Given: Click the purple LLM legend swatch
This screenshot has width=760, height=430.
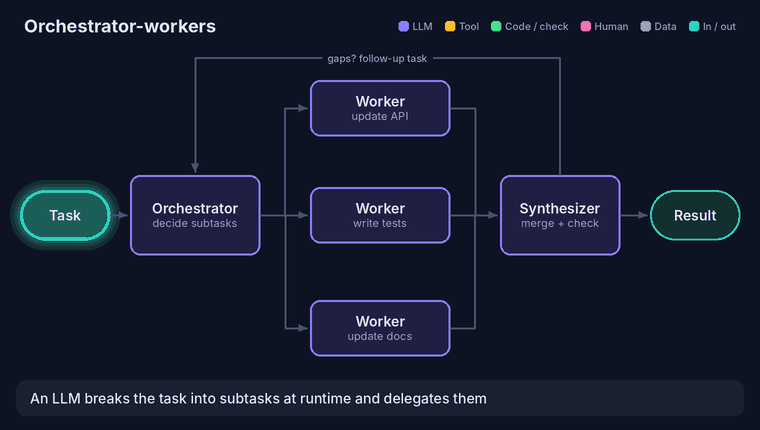Looking at the screenshot, I should (403, 26).
